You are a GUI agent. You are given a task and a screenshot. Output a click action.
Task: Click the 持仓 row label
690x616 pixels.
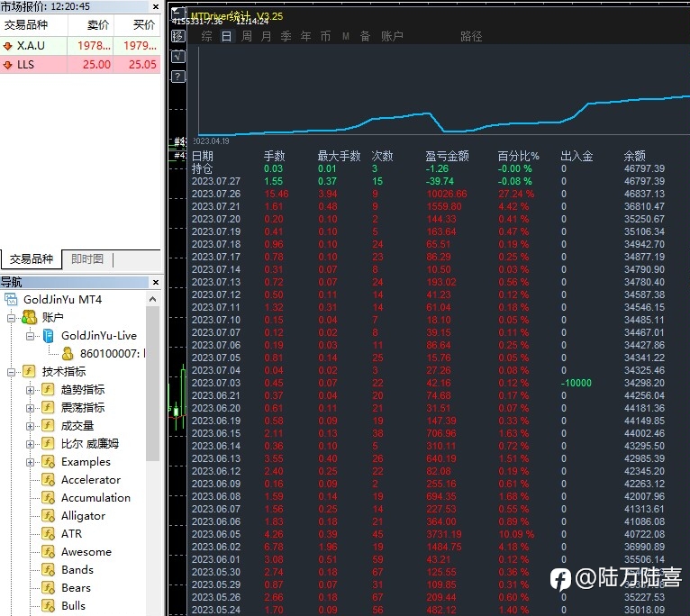202,168
